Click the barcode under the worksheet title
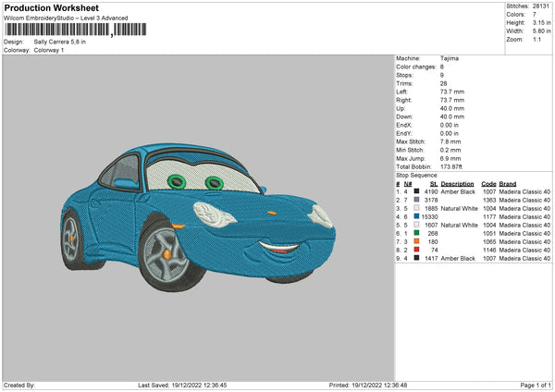The image size is (555, 392). point(57,31)
